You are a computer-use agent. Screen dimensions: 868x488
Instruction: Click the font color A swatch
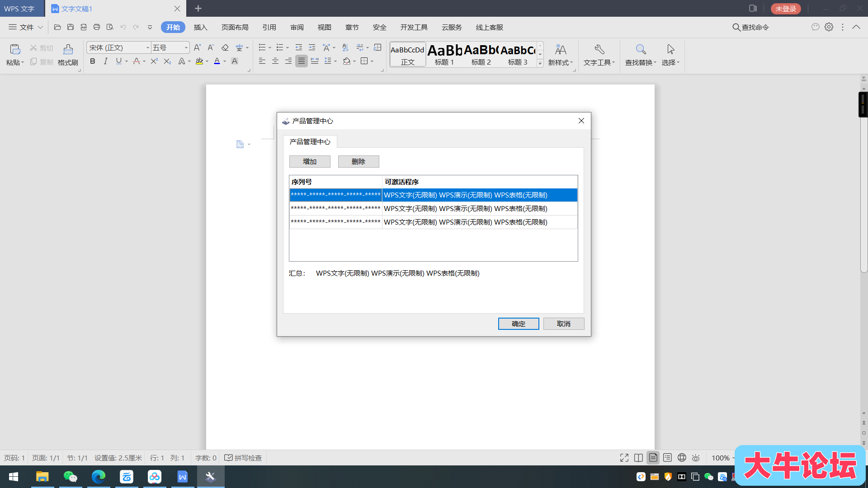point(217,61)
